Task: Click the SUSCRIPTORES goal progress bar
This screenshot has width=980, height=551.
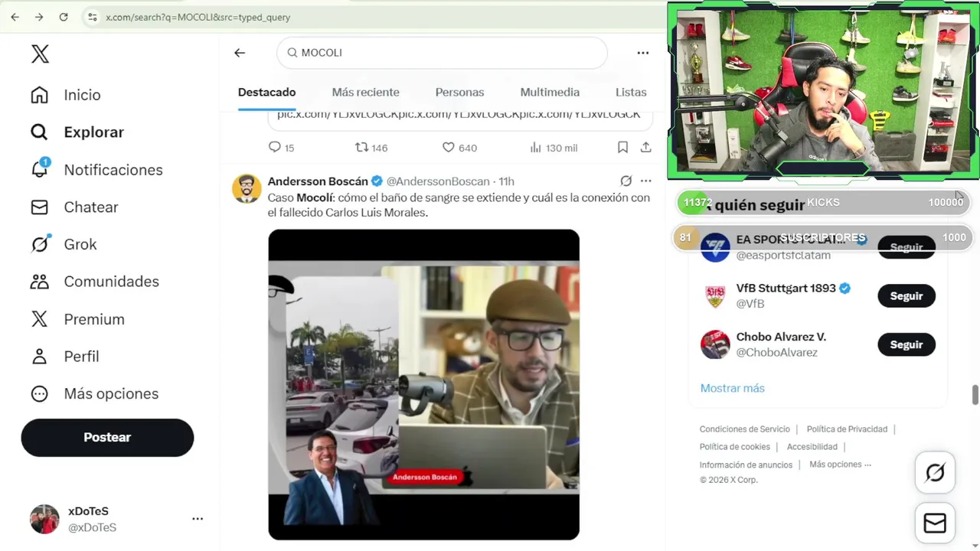Action: click(x=823, y=237)
